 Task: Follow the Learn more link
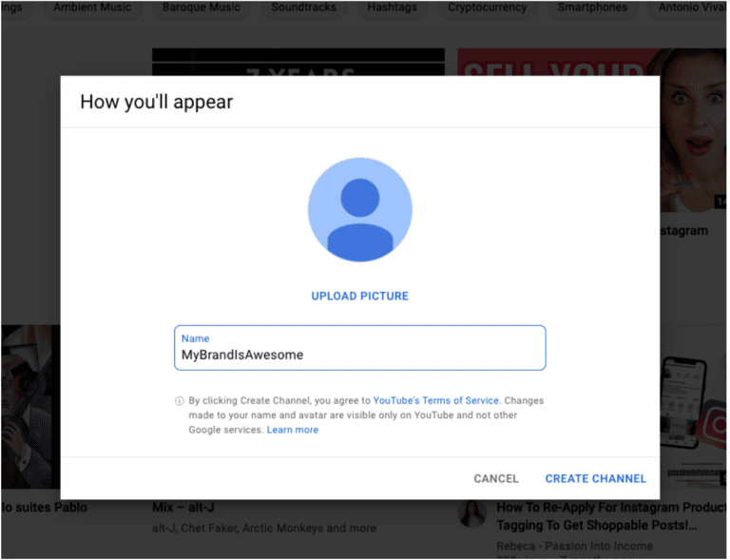(293, 430)
